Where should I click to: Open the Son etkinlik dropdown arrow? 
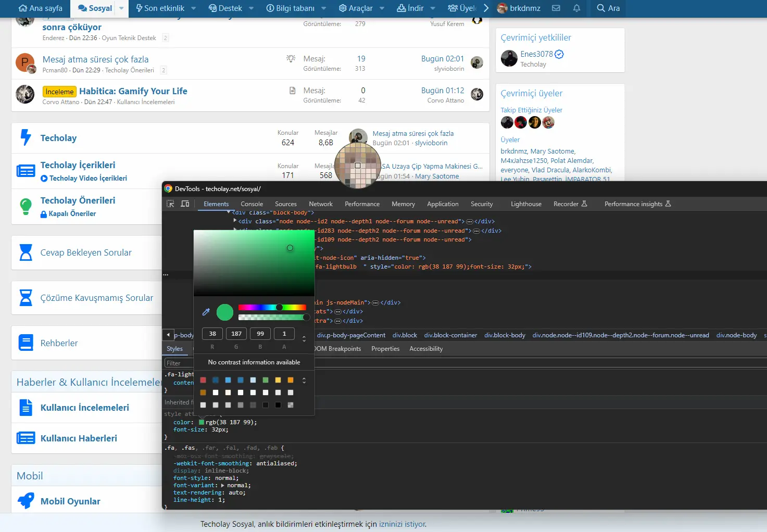tap(194, 8)
